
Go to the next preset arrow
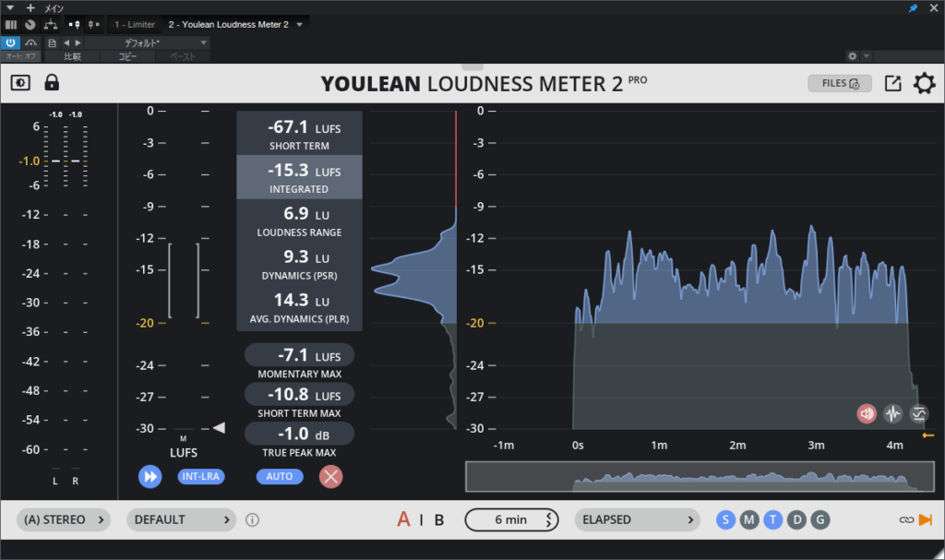78,42
